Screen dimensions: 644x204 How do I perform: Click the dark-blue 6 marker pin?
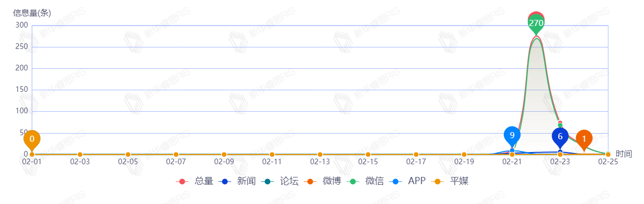pyautogui.click(x=560, y=136)
